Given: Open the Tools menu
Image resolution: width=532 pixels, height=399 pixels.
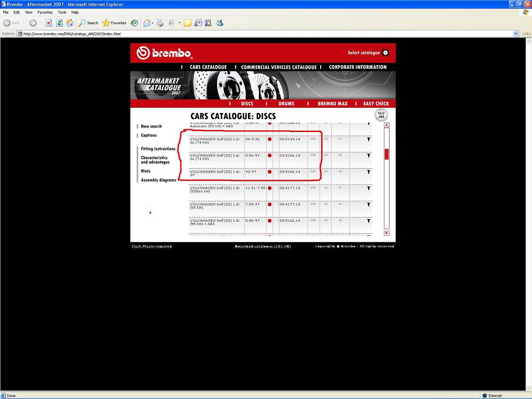Looking at the screenshot, I should coord(62,12).
